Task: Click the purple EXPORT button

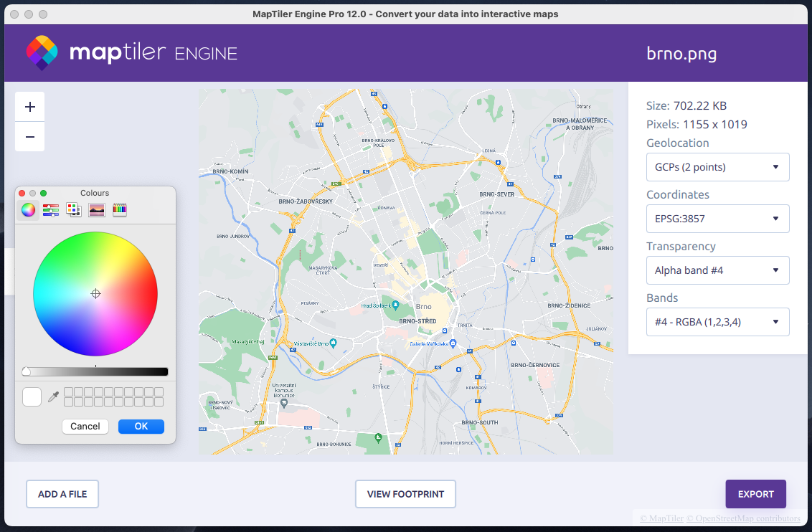Action: pyautogui.click(x=755, y=494)
